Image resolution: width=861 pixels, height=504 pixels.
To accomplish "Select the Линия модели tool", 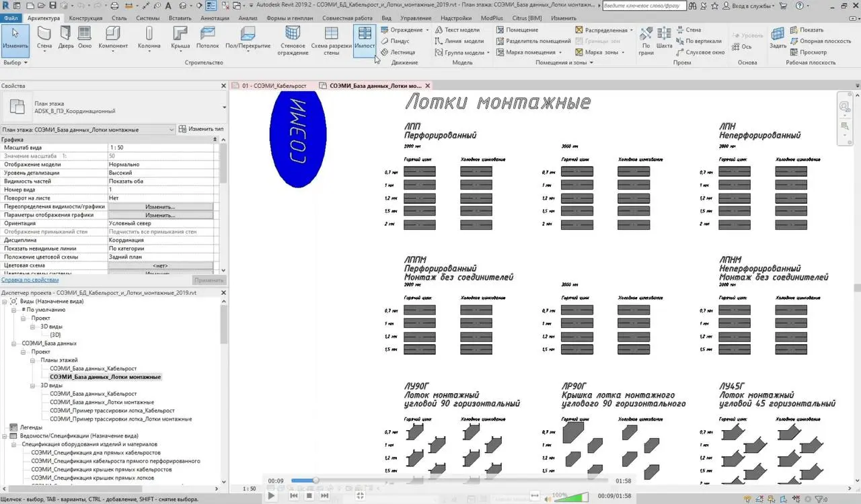I will (x=459, y=41).
